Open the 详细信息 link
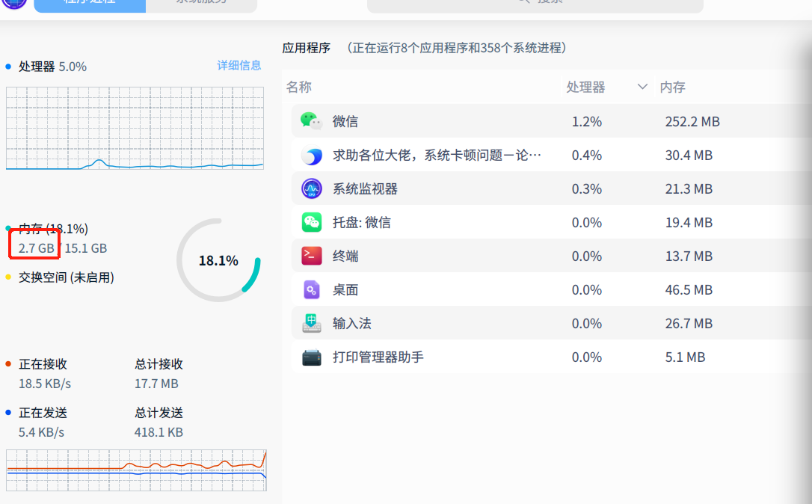This screenshot has width=812, height=504. click(239, 66)
